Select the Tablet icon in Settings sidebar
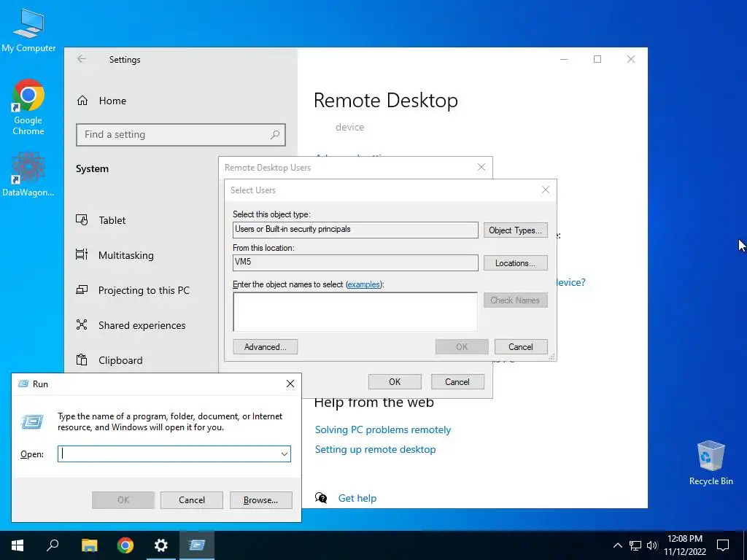 pyautogui.click(x=82, y=220)
